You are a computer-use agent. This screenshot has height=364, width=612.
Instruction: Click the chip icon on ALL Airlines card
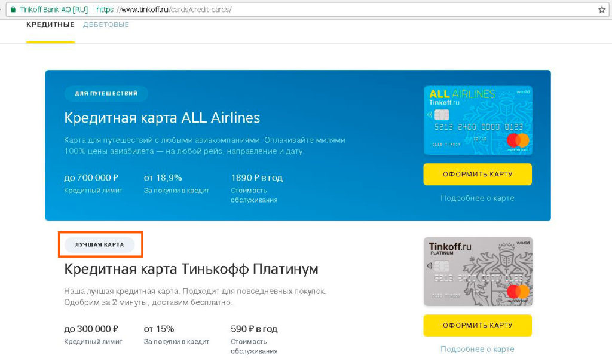pyautogui.click(x=440, y=115)
